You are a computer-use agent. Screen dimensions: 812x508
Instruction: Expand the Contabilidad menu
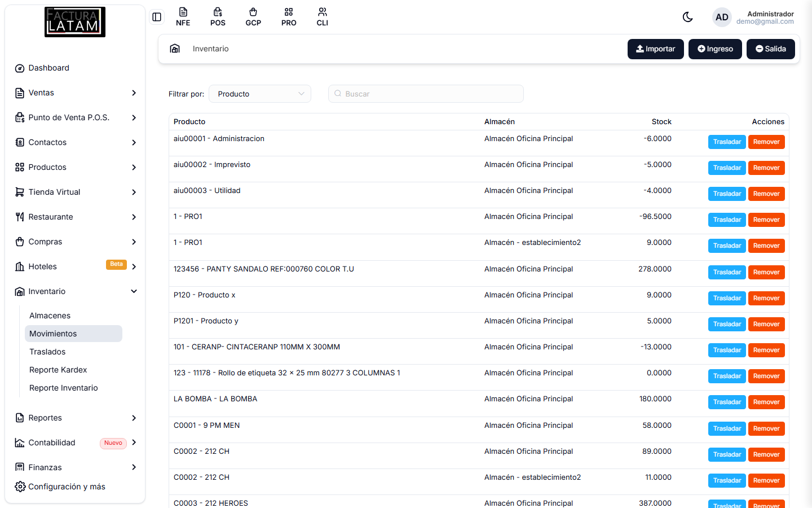76,443
